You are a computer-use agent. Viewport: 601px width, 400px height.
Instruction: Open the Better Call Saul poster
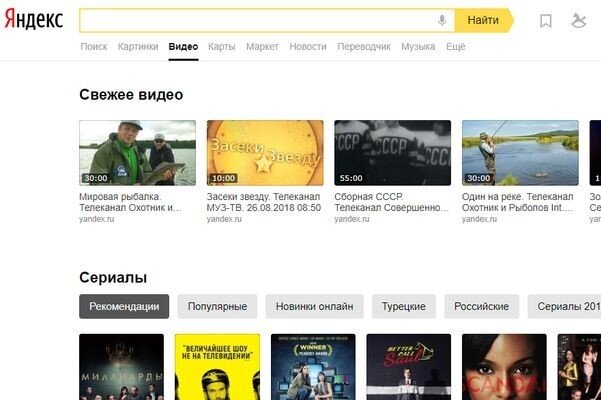[x=409, y=367]
